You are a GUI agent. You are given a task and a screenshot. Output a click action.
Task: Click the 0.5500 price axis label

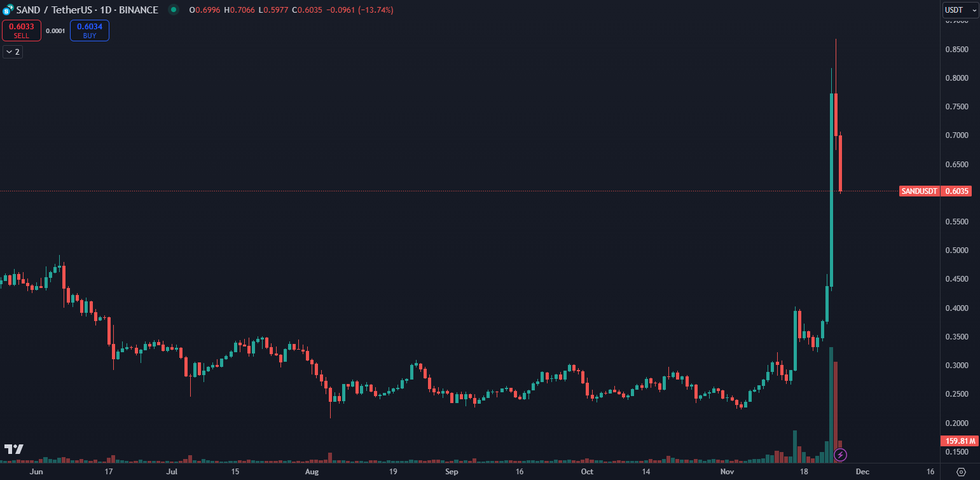(x=957, y=222)
